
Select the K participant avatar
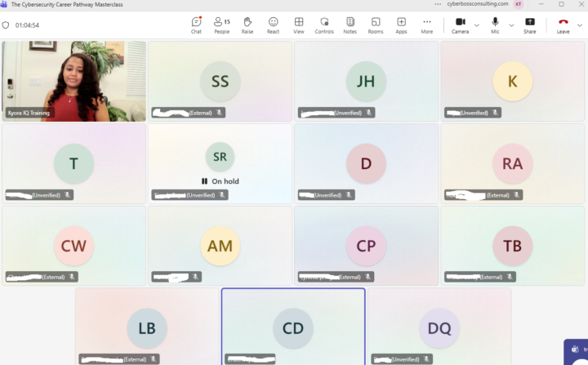tap(513, 82)
